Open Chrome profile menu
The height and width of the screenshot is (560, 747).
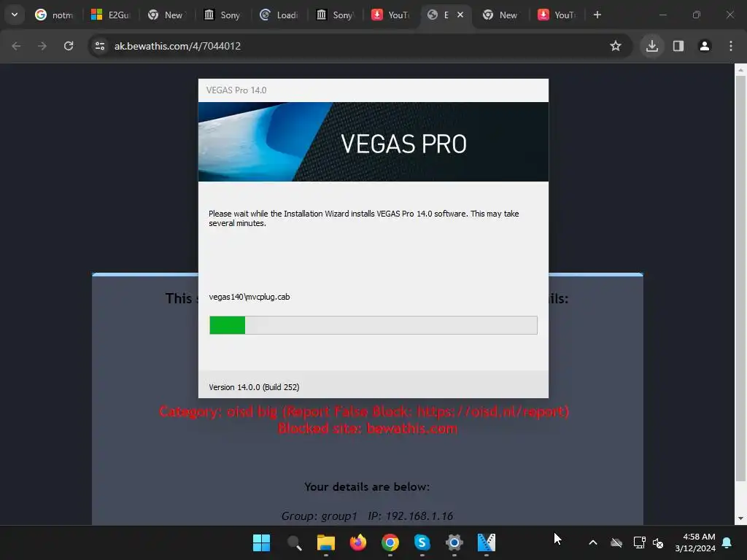pos(705,46)
